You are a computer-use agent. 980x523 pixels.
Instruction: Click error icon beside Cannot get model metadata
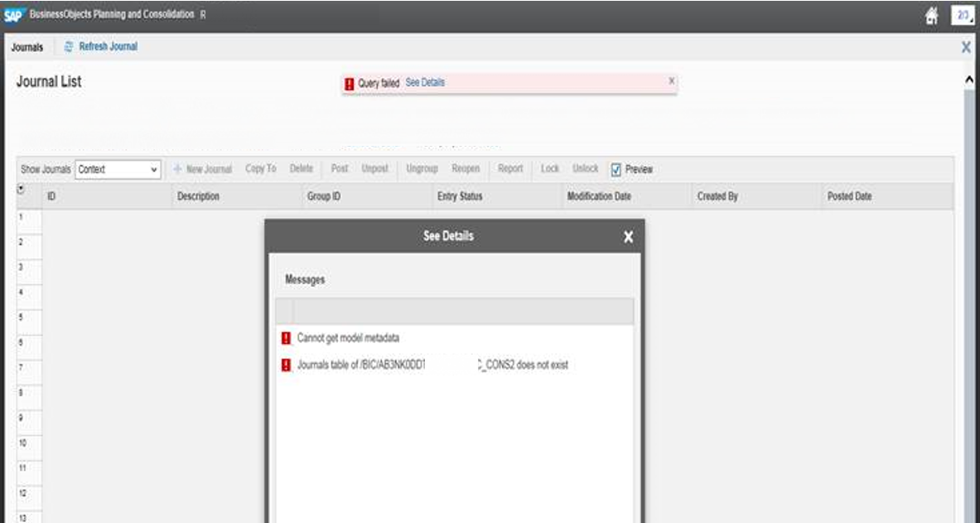[287, 338]
